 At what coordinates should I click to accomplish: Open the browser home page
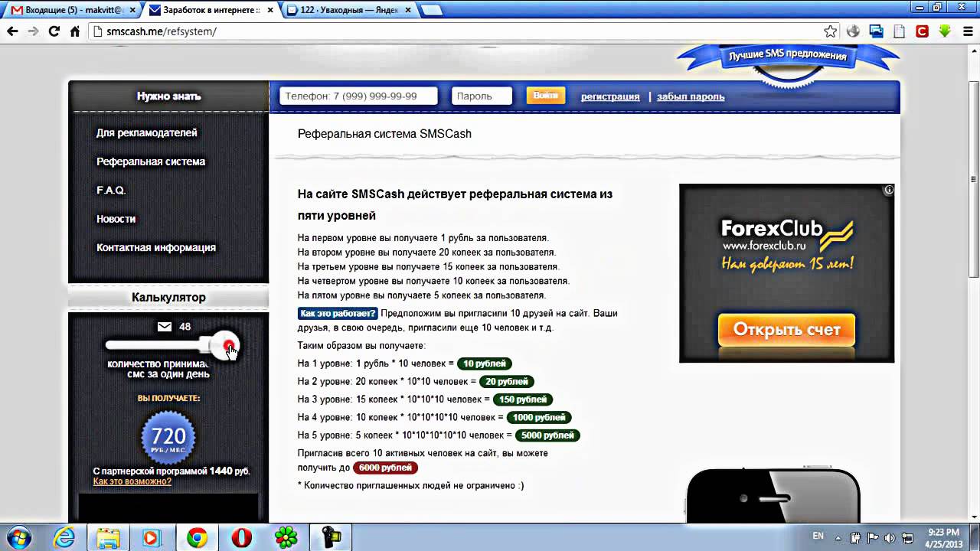tap(75, 31)
